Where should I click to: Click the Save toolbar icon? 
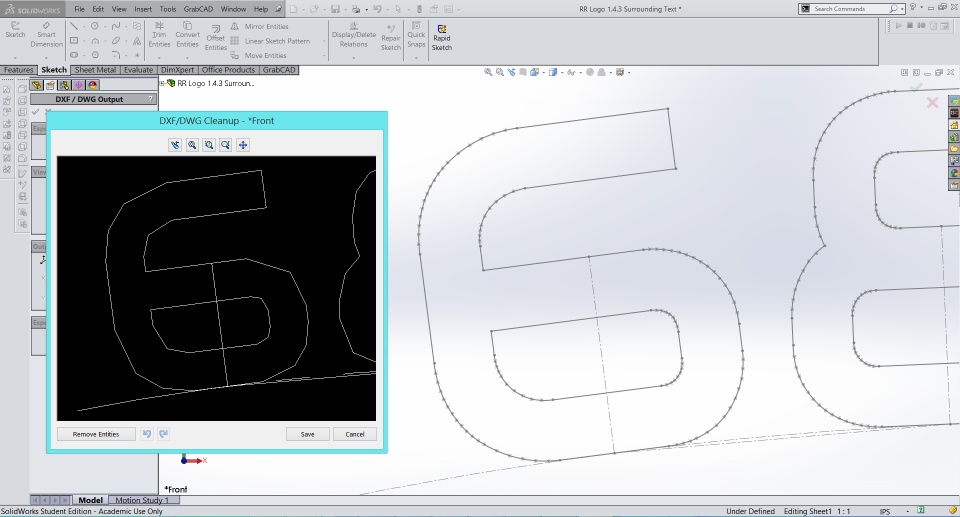(x=336, y=9)
